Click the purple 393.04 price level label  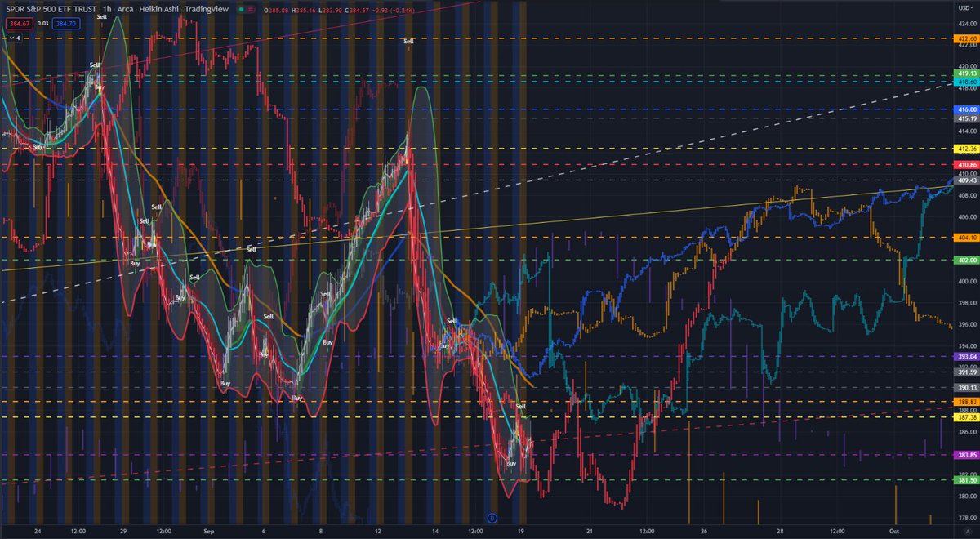click(966, 357)
